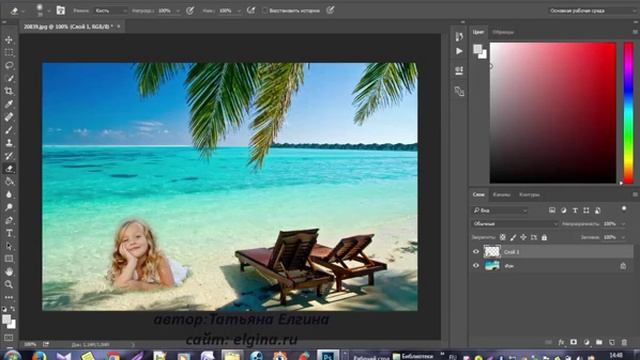
Task: Open flow value dropdown in options bar
Action: 239,11
